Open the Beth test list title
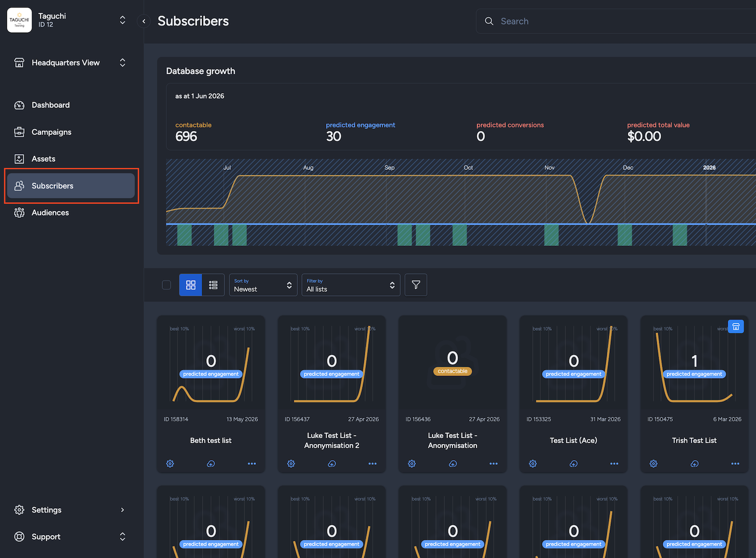756x558 pixels. click(x=211, y=441)
